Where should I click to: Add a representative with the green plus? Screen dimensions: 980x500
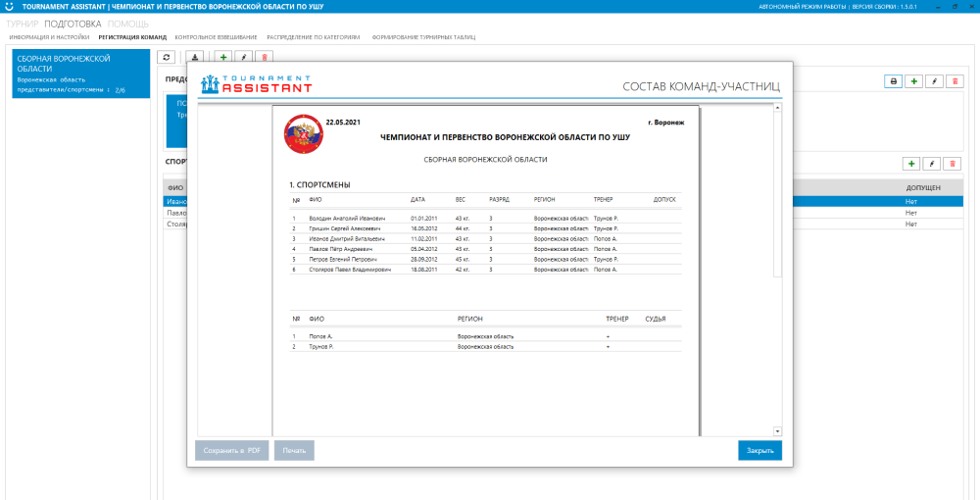913,81
